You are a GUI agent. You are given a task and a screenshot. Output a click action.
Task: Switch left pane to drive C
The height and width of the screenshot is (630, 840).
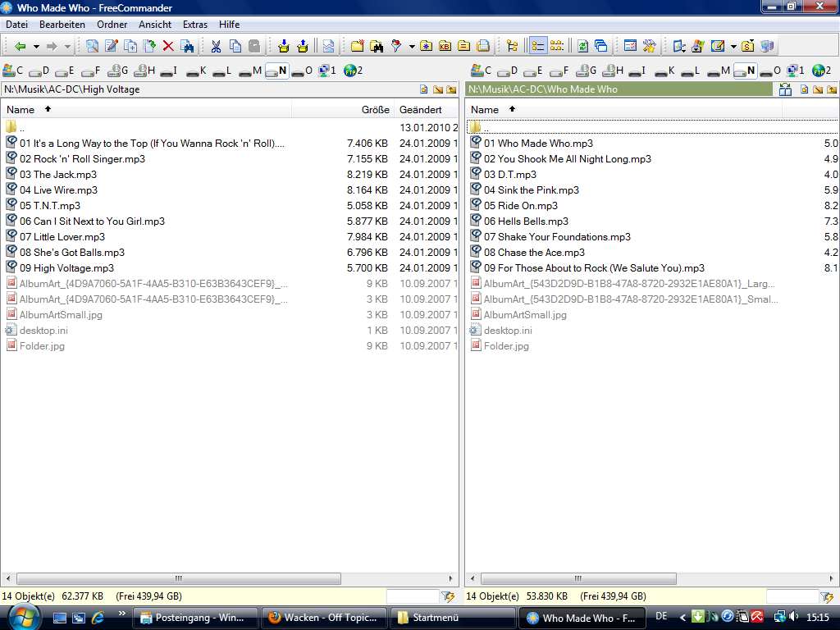(13, 71)
